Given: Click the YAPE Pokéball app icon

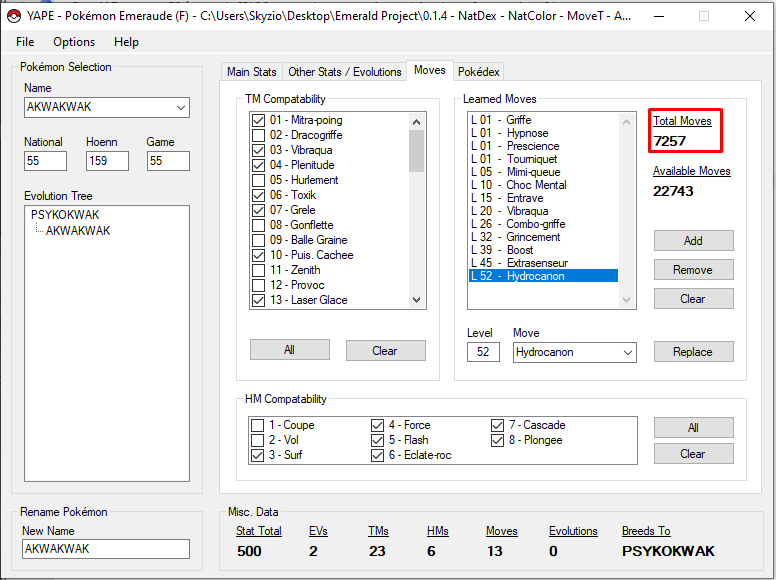Looking at the screenshot, I should 14,16.
